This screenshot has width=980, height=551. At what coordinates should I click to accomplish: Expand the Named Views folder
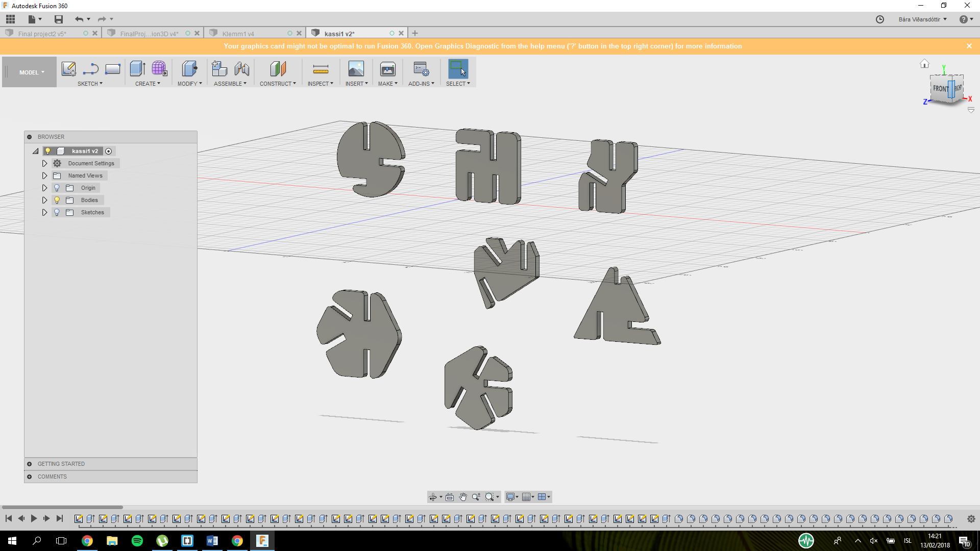tap(44, 176)
